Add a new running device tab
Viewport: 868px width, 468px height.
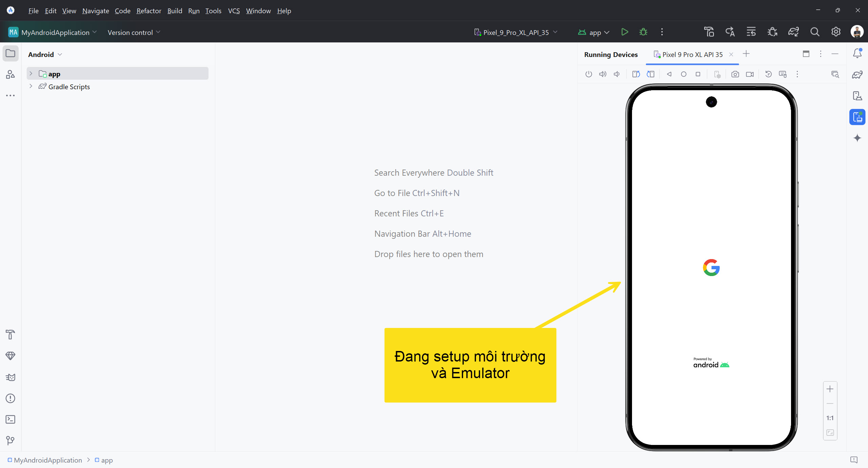[x=746, y=54]
